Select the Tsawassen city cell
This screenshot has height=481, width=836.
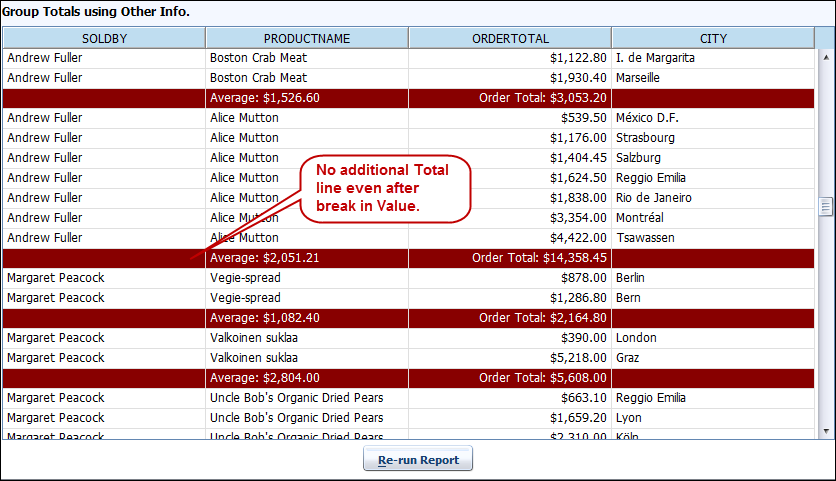[645, 238]
